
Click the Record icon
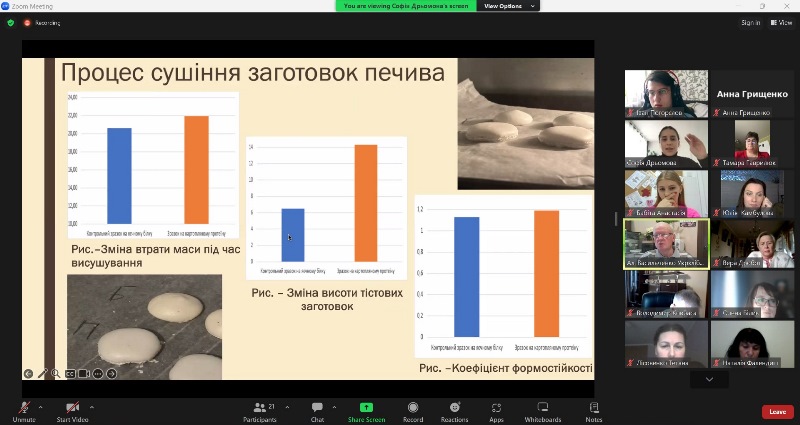tap(413, 407)
